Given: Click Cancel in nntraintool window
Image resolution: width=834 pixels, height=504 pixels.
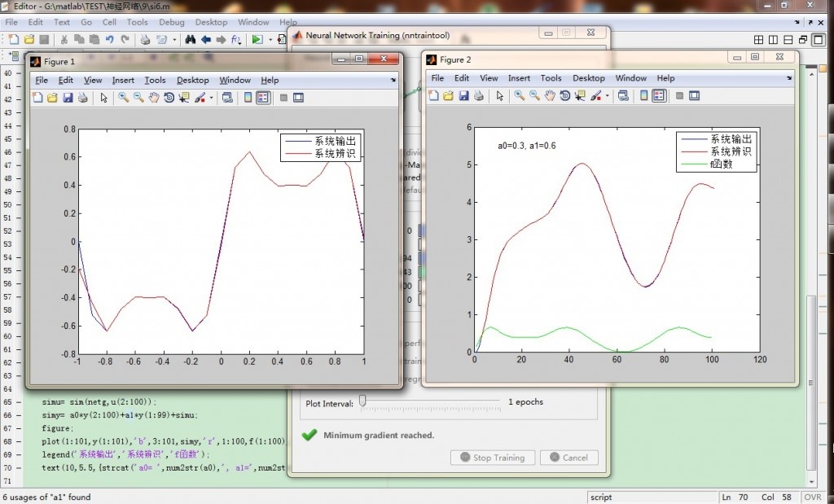Looking at the screenshot, I should pos(568,458).
